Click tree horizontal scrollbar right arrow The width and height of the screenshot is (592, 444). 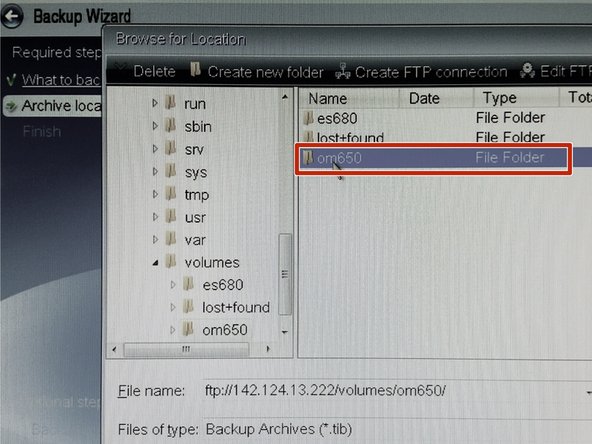[268, 349]
